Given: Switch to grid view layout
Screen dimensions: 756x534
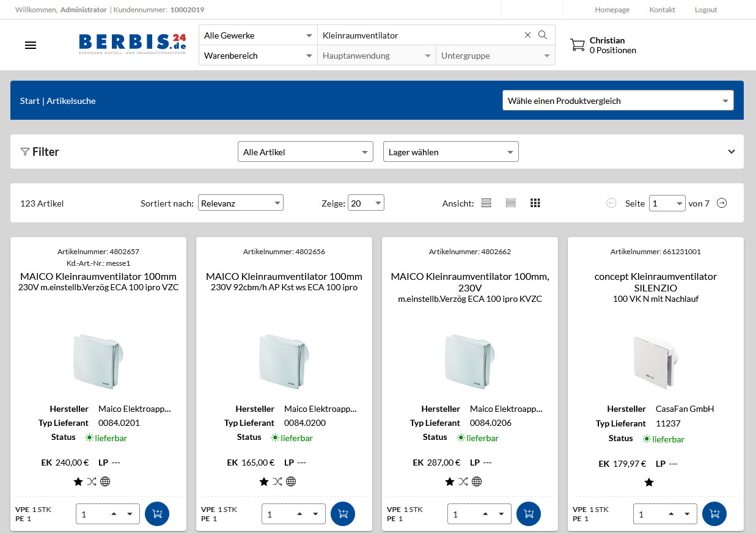Looking at the screenshot, I should point(535,203).
